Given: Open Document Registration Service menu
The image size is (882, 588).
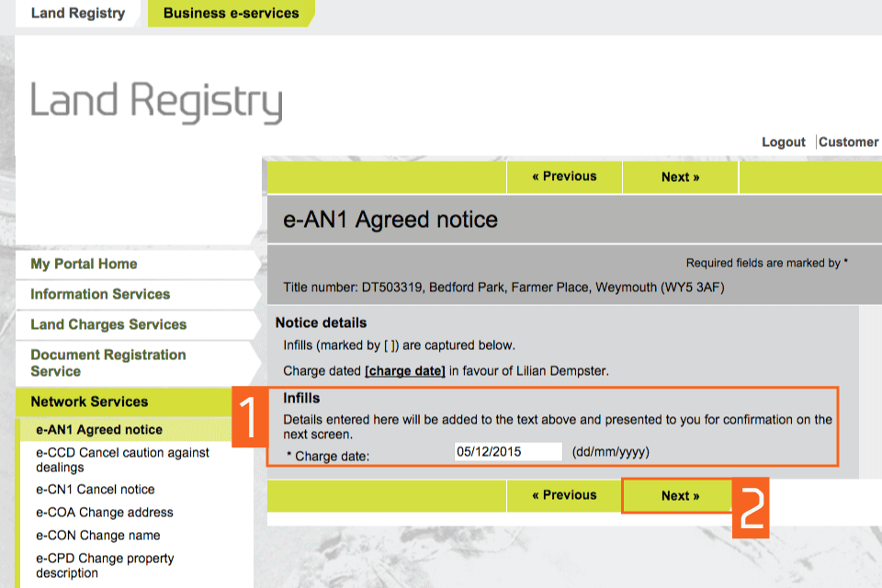Looking at the screenshot, I should tap(107, 363).
